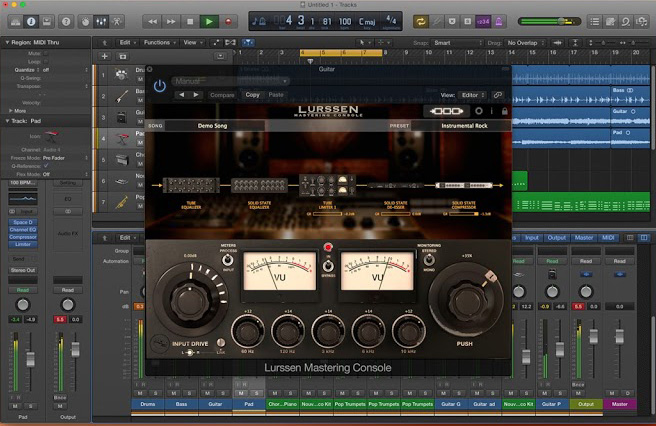Toggle plugin power bypass button
Image resolution: width=656 pixels, height=426 pixels.
click(159, 86)
